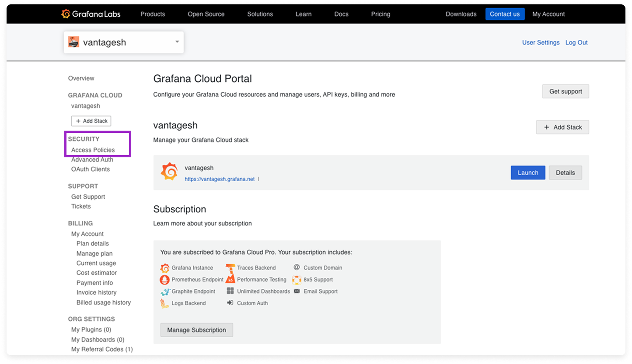Click the Contact us button
This screenshot has height=364, width=632.
point(505,14)
